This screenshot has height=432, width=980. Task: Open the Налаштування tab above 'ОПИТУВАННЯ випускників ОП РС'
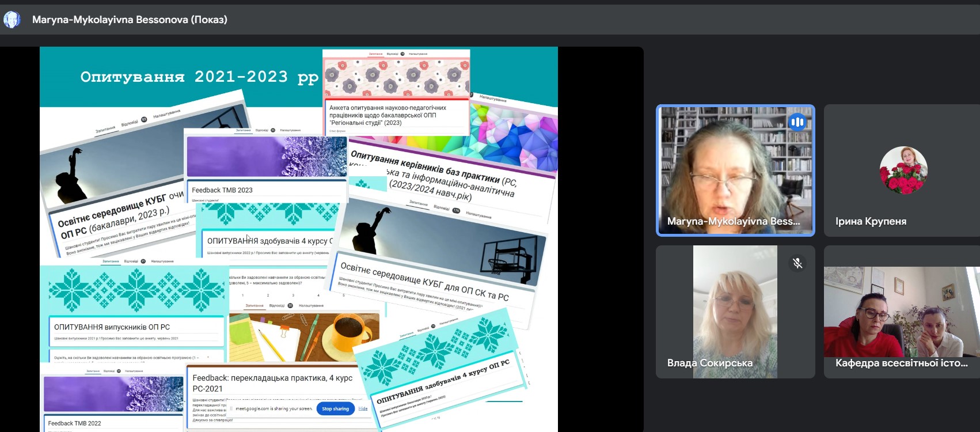coord(162,261)
